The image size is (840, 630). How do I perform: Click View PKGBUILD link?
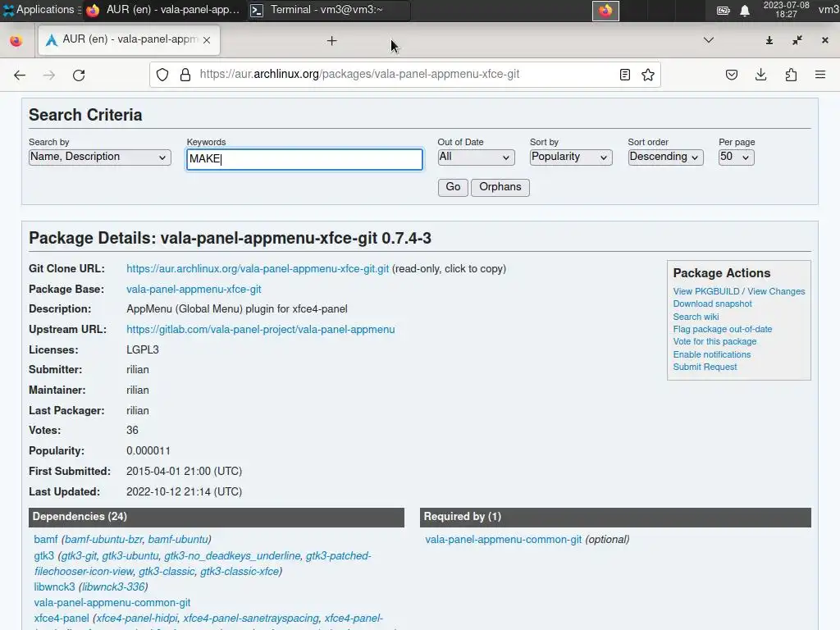(x=706, y=291)
